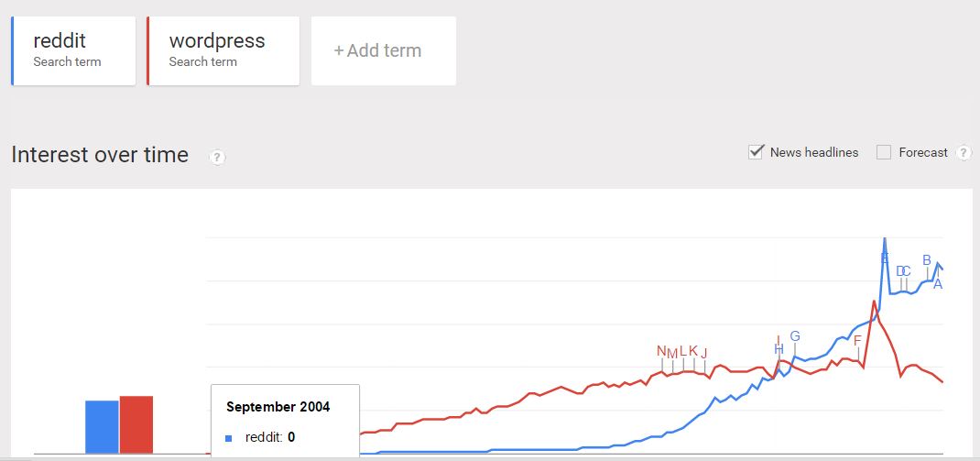
Task: Select the reddit search term card
Action: [x=73, y=50]
